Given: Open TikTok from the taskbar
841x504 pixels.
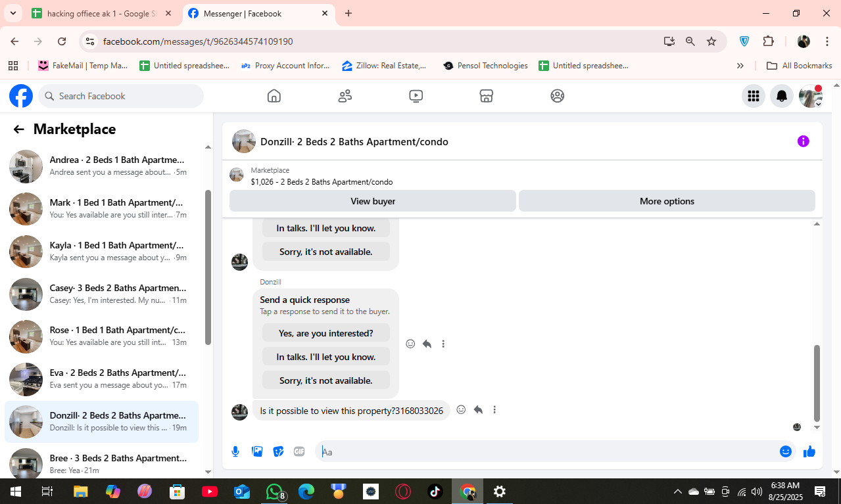Looking at the screenshot, I should [435, 491].
